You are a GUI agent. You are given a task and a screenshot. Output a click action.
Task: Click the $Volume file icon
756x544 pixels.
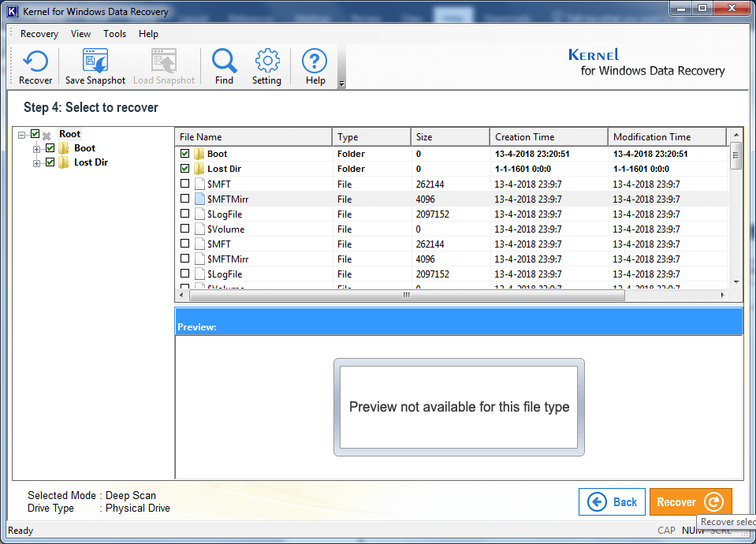tap(199, 229)
